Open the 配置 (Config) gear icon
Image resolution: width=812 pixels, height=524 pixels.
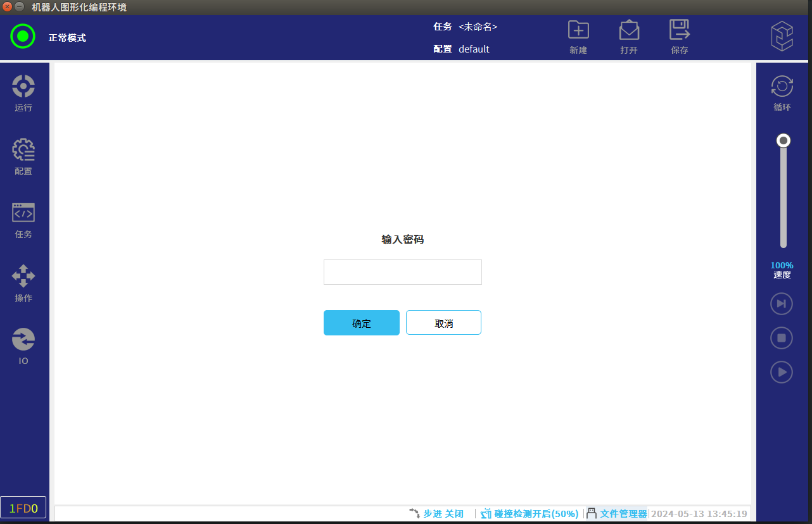pyautogui.click(x=23, y=150)
